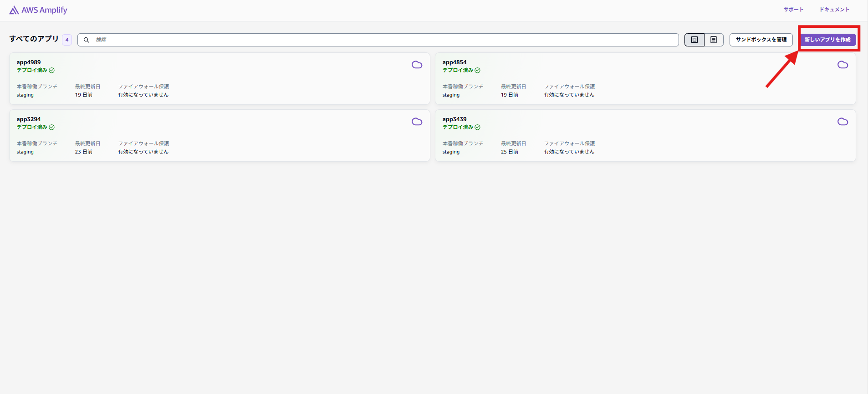This screenshot has width=868, height=394.
Task: Click firewall status 有効になっていません on app3439
Action: [569, 152]
